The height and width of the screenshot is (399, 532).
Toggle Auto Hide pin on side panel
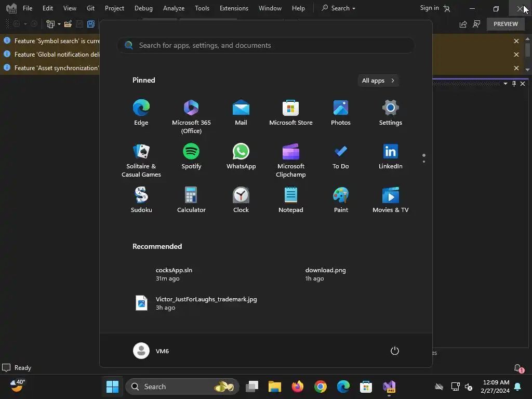[x=514, y=84]
